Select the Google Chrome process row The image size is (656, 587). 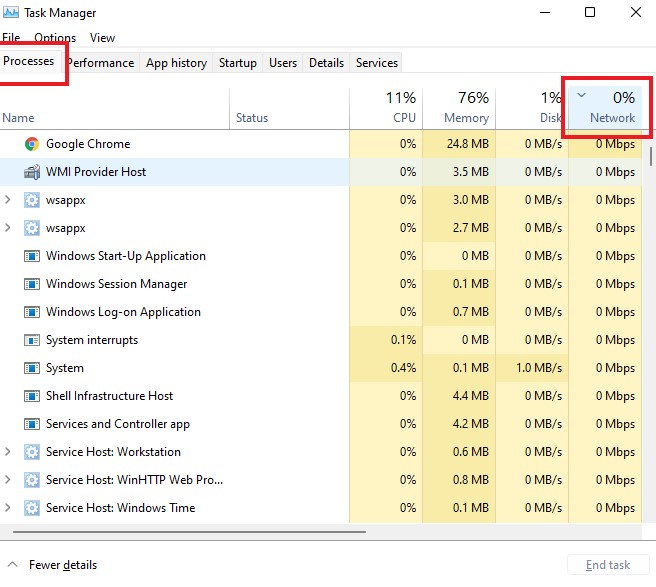point(321,144)
